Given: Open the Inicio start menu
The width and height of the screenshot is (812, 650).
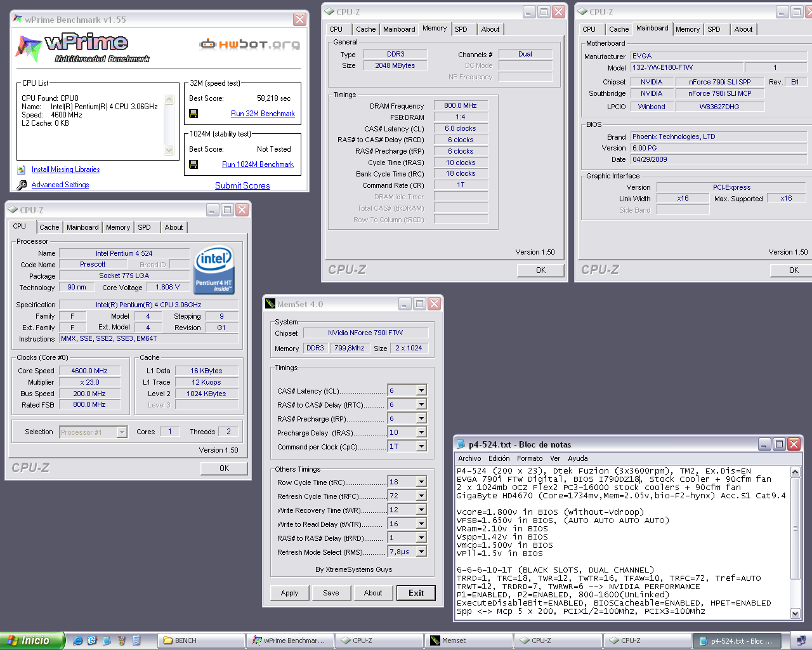Looking at the screenshot, I should point(32,640).
